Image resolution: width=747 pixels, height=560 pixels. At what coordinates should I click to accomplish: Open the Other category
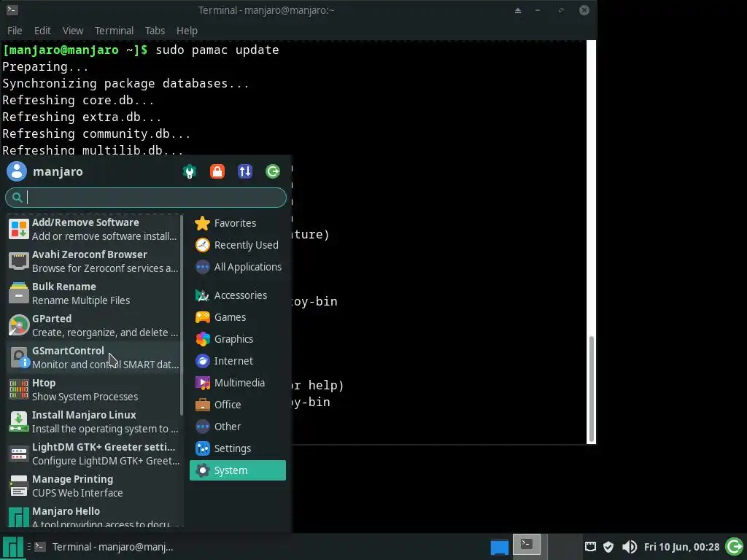tap(238, 427)
